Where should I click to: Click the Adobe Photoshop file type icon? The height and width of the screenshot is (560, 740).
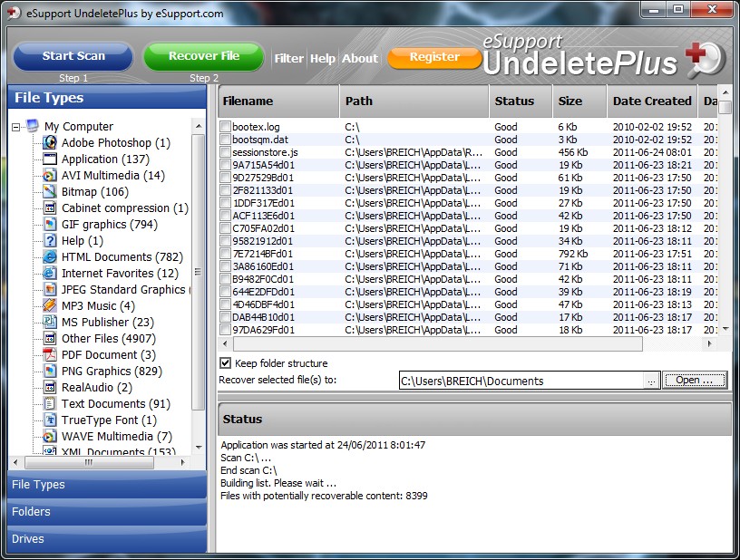coord(50,142)
